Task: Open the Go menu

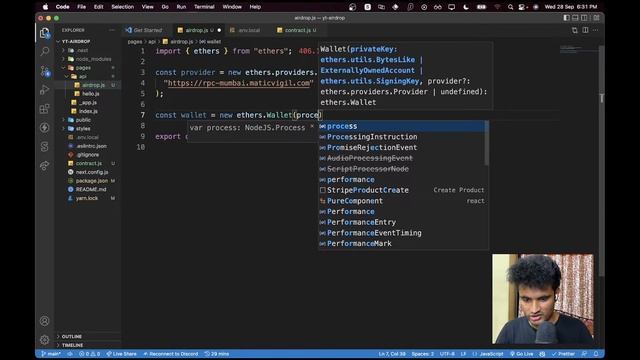Action: click(x=165, y=7)
